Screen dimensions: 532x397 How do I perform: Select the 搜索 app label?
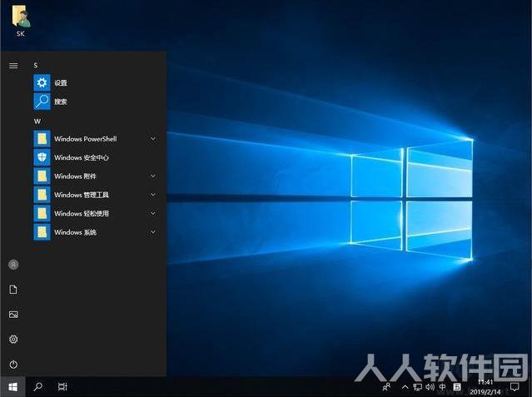(x=61, y=102)
